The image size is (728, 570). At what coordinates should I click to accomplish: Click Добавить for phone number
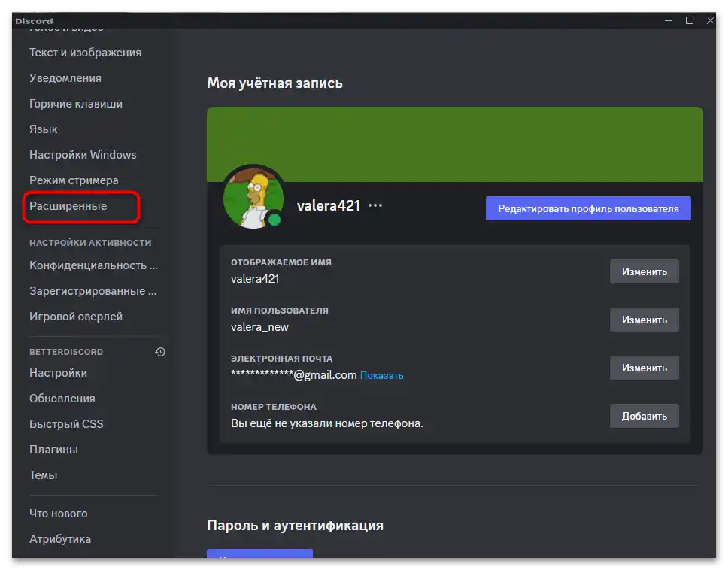(645, 416)
